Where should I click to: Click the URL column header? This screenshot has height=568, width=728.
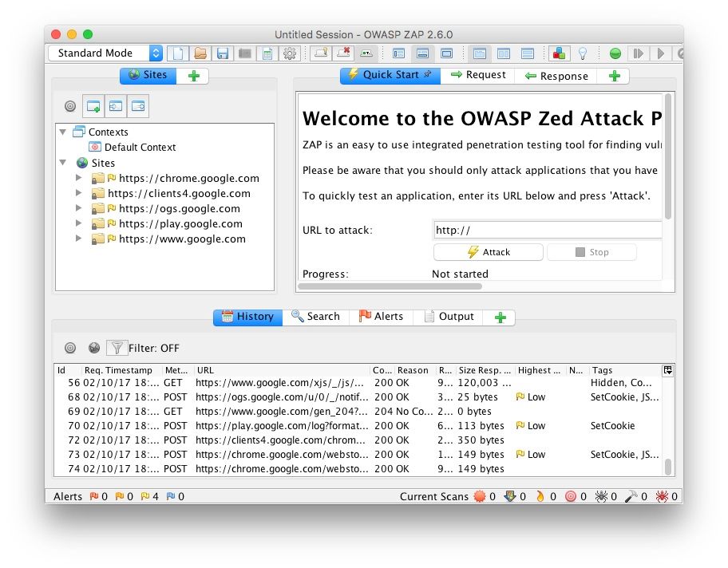(283, 370)
